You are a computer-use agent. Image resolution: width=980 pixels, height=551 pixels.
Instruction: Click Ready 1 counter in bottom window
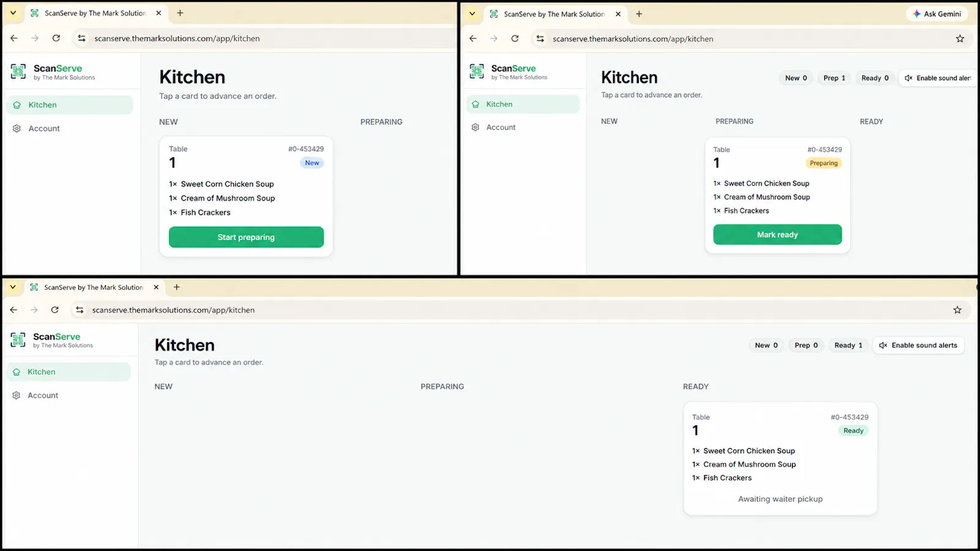(848, 345)
